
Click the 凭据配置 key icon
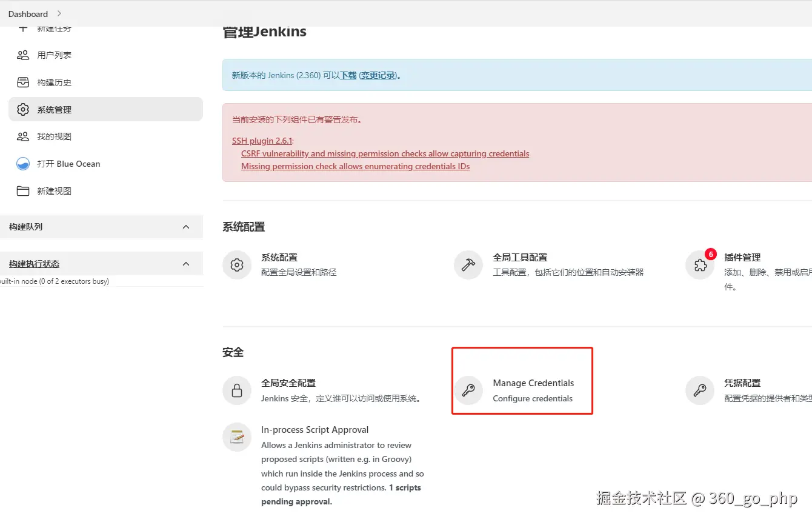click(x=700, y=390)
